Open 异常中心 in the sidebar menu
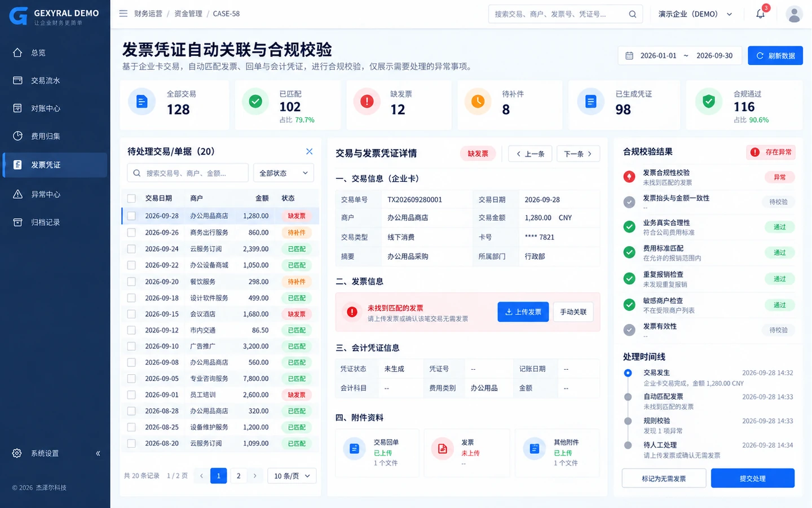The image size is (812, 508). 55,194
